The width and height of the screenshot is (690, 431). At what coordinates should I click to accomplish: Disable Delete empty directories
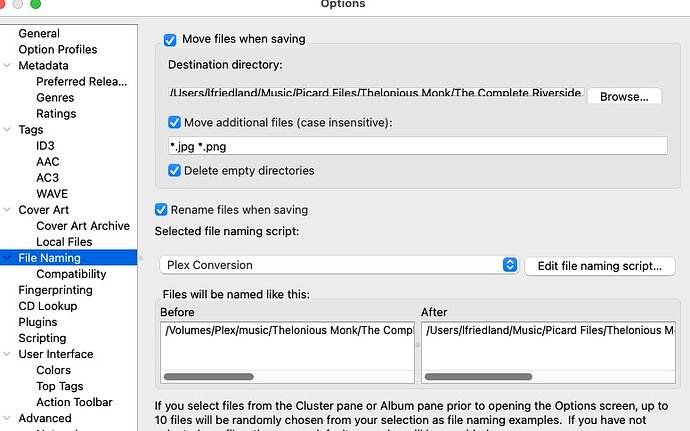(x=176, y=171)
